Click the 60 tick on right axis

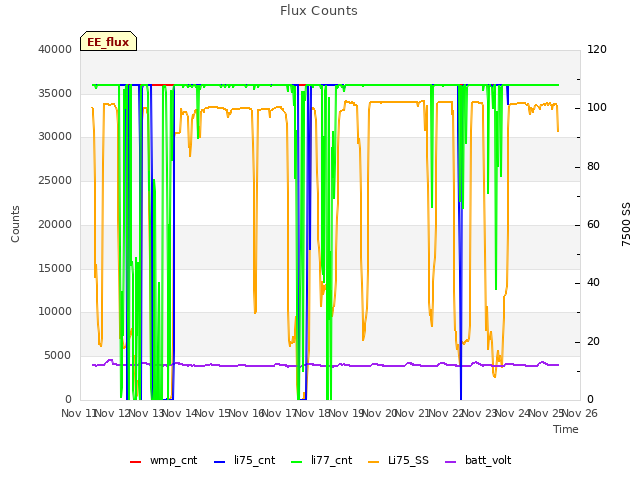pyautogui.click(x=593, y=224)
